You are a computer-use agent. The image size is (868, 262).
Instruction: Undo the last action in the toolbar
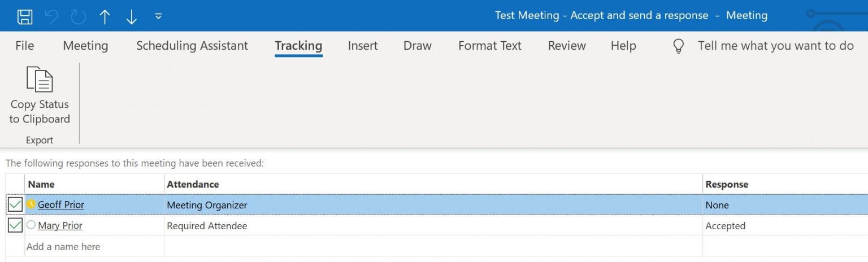pyautogui.click(x=51, y=16)
